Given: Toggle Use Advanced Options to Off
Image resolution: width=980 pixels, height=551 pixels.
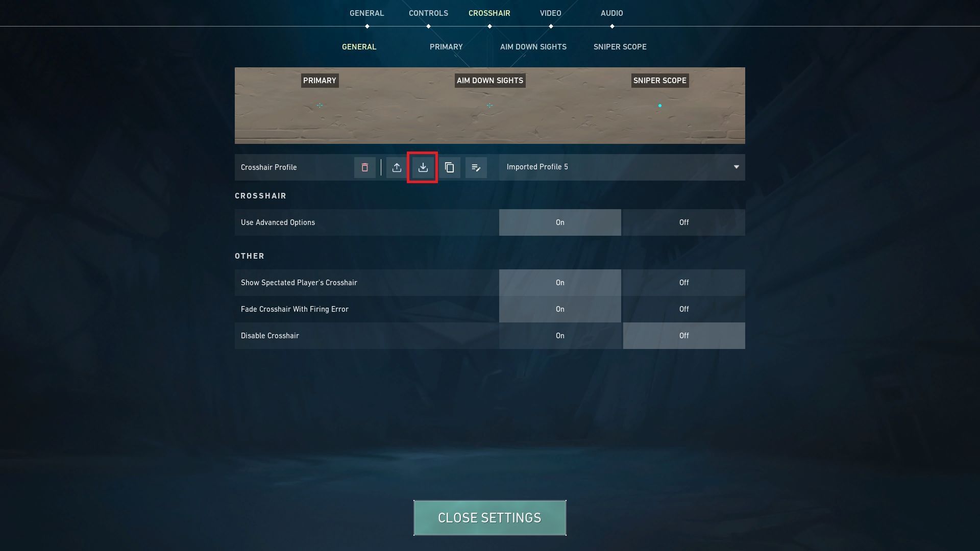Looking at the screenshot, I should pos(684,222).
